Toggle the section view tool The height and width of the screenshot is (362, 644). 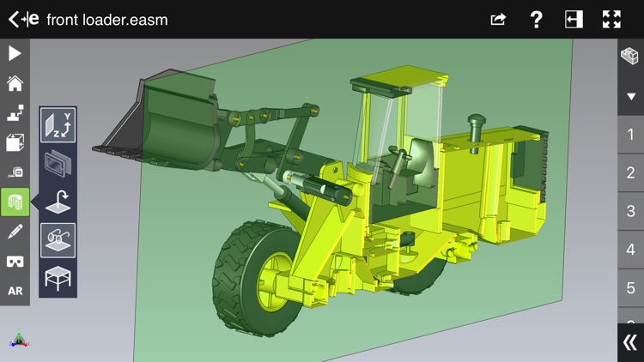pyautogui.click(x=15, y=202)
